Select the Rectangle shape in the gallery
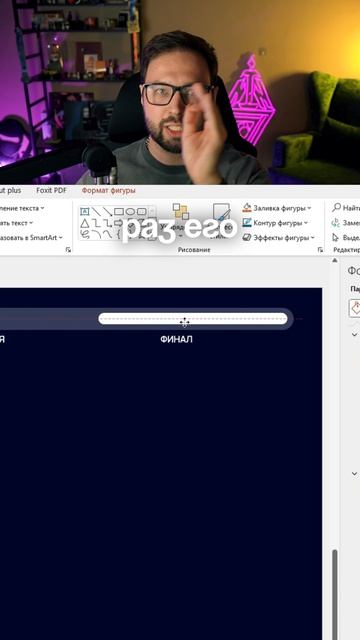360x640 pixels. click(119, 211)
